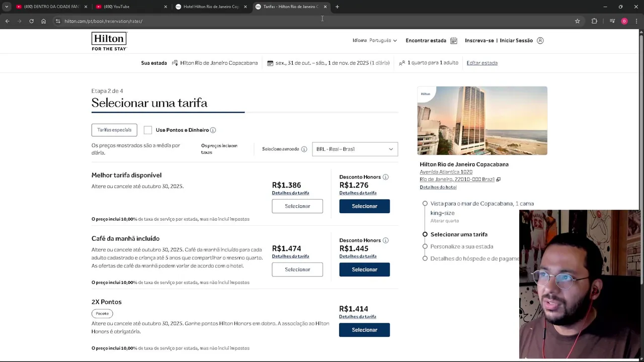
Task: Click the hotel building icon in Sua estada bar
Action: pyautogui.click(x=175, y=63)
